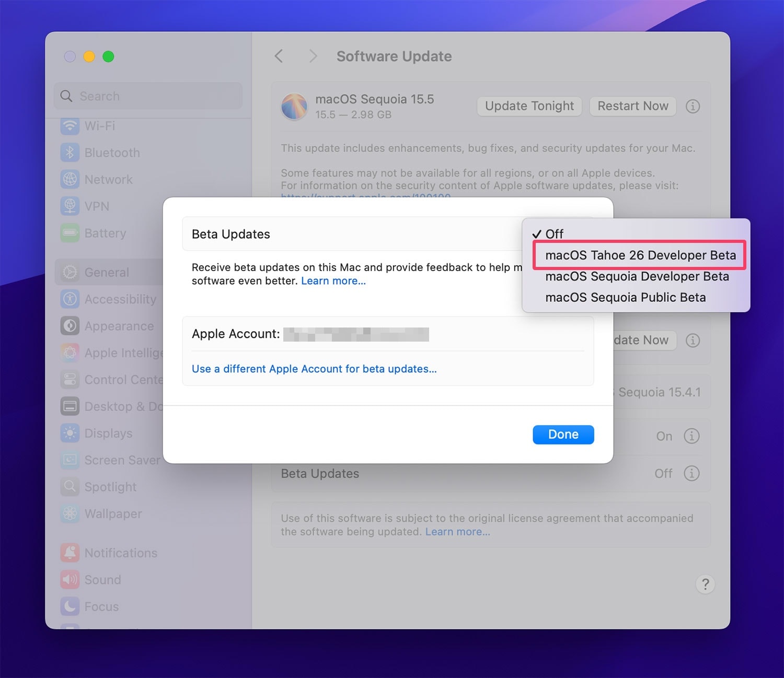Click info icon beside Restart Now
This screenshot has width=784, height=678.
pos(693,106)
